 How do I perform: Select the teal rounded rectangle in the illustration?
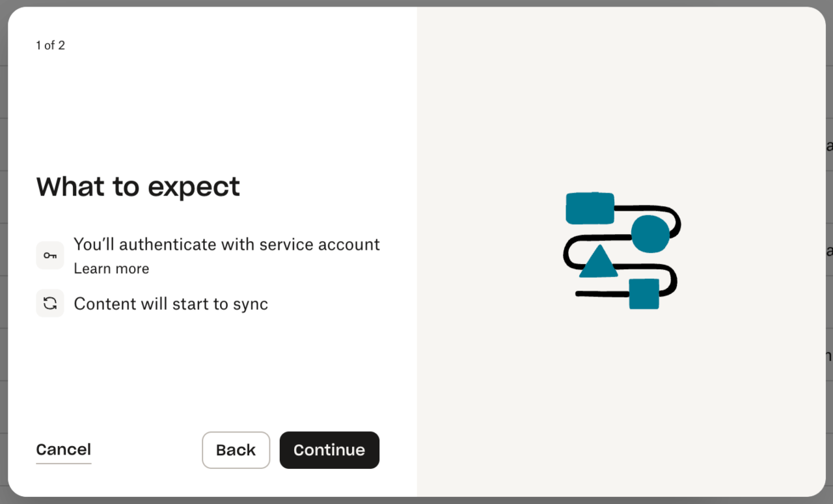tap(590, 208)
